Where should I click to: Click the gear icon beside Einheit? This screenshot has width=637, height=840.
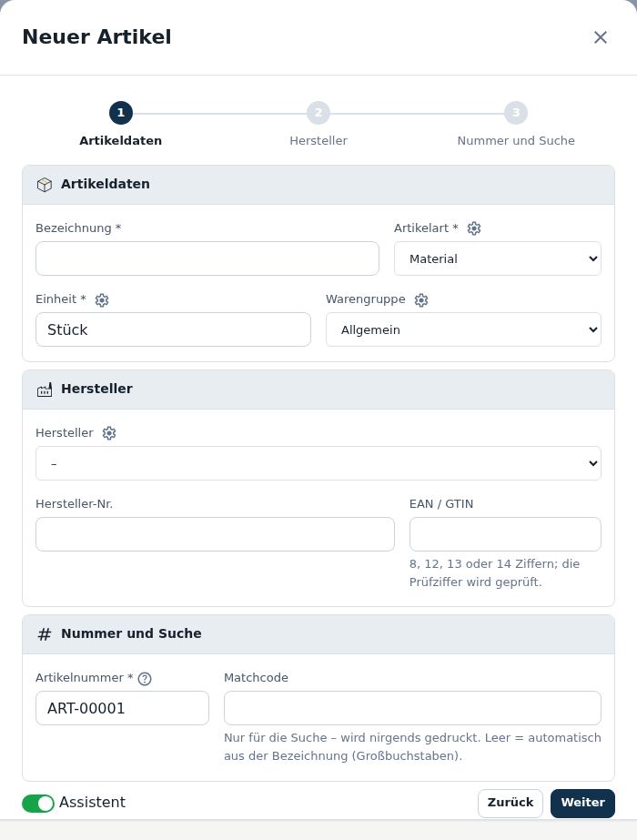point(102,300)
